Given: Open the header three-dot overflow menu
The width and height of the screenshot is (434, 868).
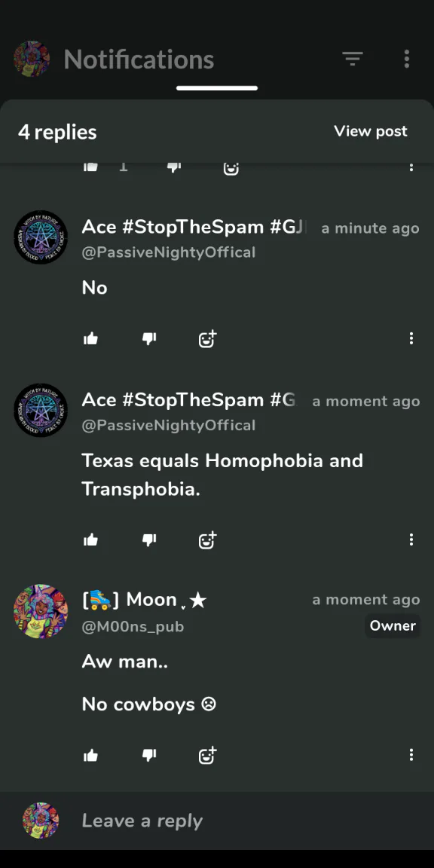Looking at the screenshot, I should coord(407,59).
